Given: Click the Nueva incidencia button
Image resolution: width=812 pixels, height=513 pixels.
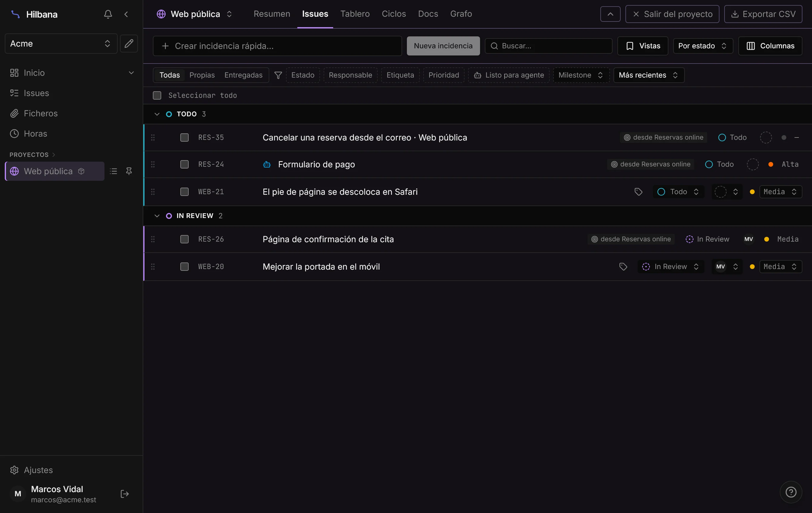Looking at the screenshot, I should coord(443,46).
